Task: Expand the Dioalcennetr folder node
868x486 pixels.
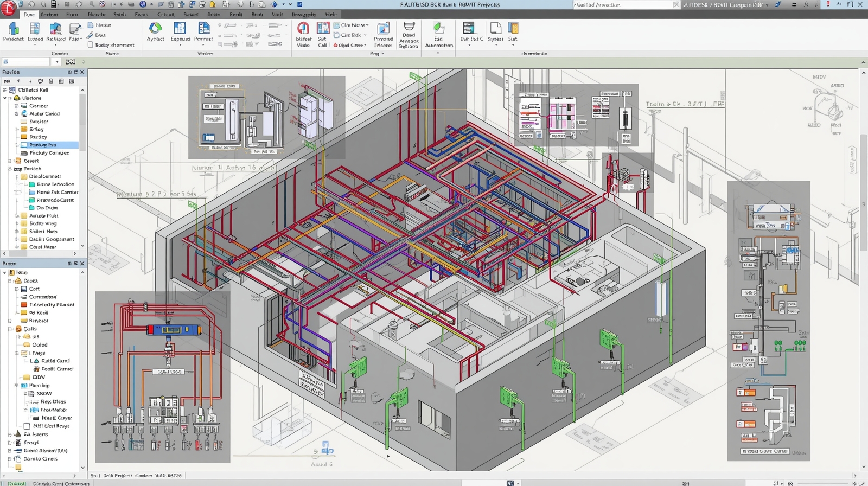Action: pyautogui.click(x=17, y=177)
